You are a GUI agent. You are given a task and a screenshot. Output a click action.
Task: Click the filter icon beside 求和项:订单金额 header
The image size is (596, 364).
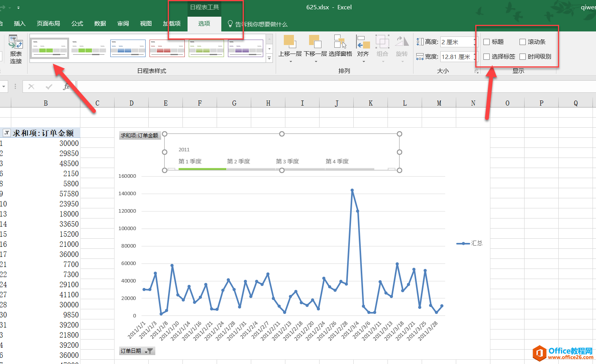(7, 133)
